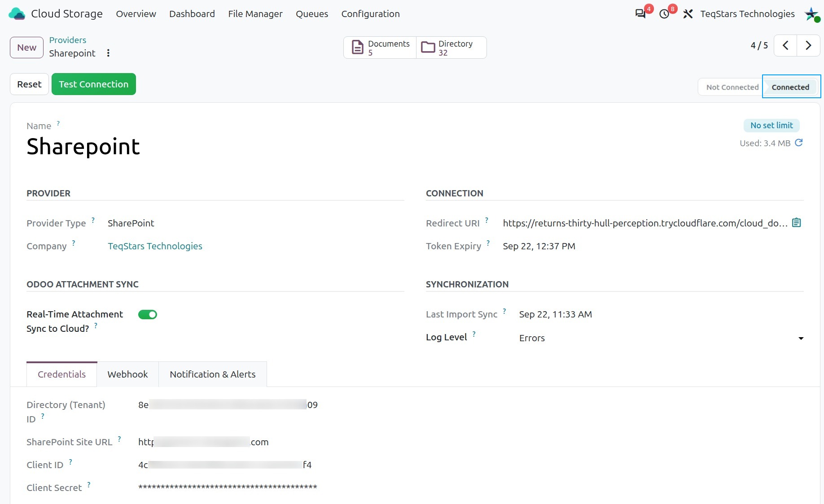
Task: Open the Configuration menu
Action: tap(370, 14)
